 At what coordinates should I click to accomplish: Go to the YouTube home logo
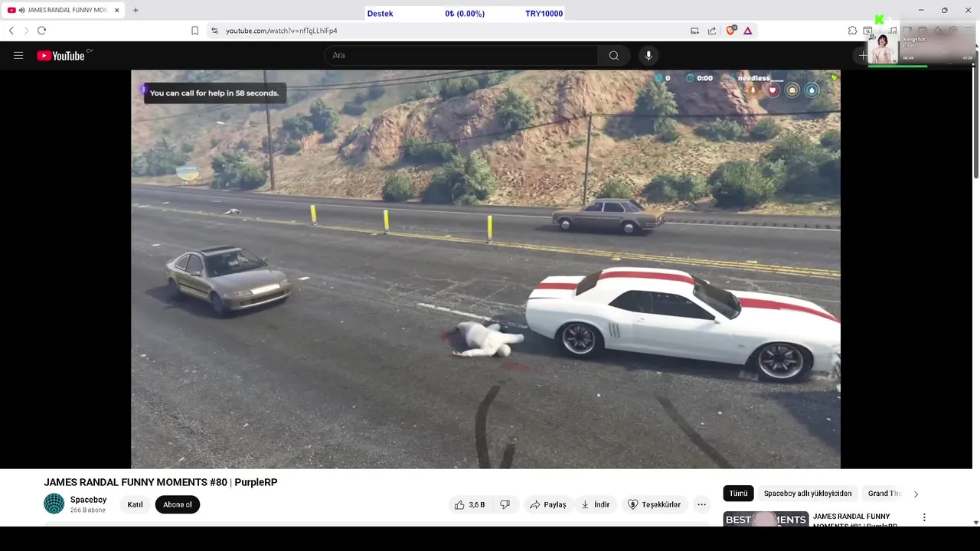[x=61, y=55]
